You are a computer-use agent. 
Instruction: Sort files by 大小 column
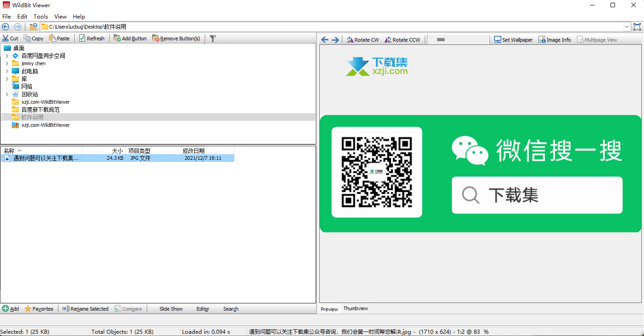pos(104,151)
